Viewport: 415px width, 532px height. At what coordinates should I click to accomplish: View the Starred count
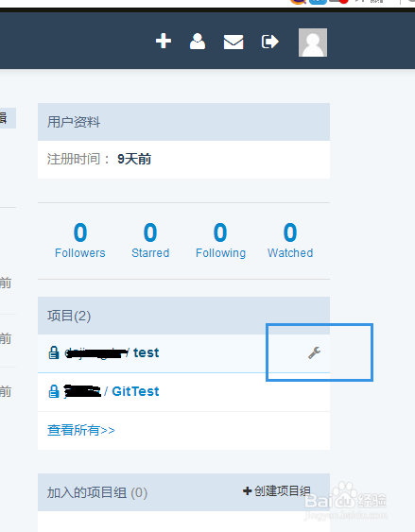click(150, 240)
